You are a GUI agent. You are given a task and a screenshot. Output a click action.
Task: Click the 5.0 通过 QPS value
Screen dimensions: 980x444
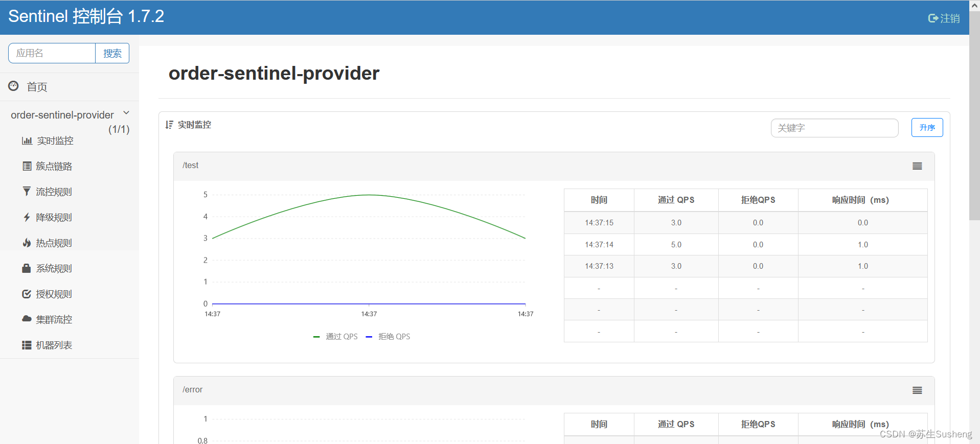pyautogui.click(x=676, y=245)
